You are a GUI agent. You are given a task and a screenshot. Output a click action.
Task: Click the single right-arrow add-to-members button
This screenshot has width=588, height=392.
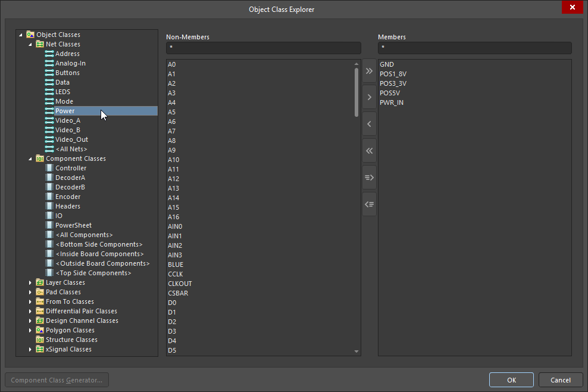pyautogui.click(x=369, y=97)
